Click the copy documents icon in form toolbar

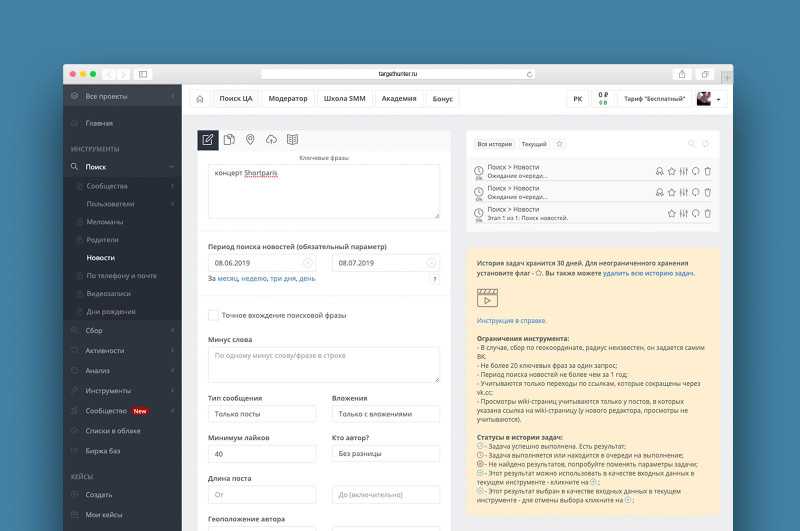click(229, 140)
